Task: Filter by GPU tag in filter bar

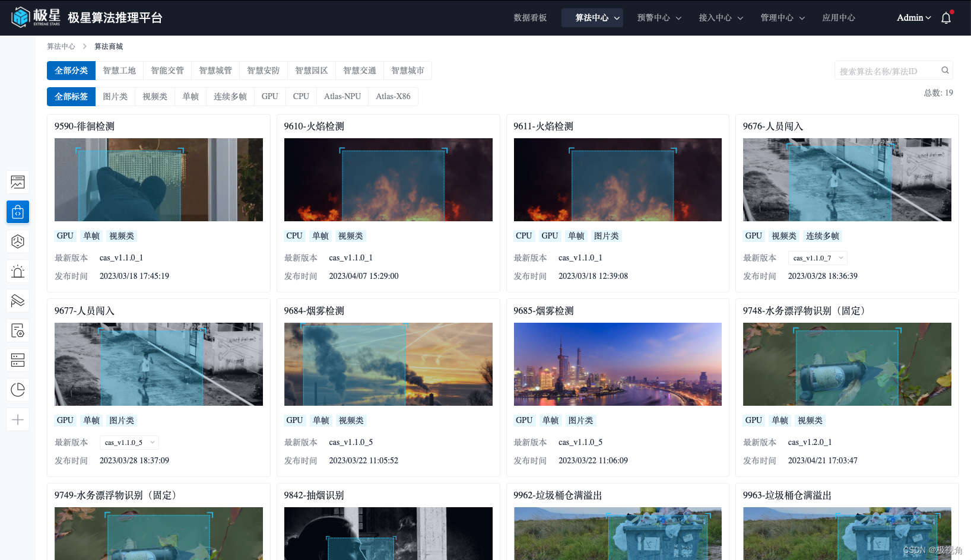Action: coord(270,97)
